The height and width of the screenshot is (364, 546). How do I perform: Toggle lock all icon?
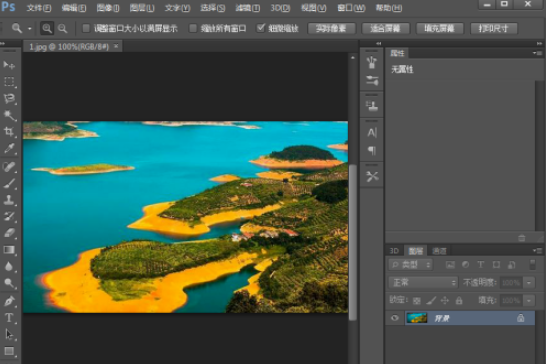click(x=459, y=300)
